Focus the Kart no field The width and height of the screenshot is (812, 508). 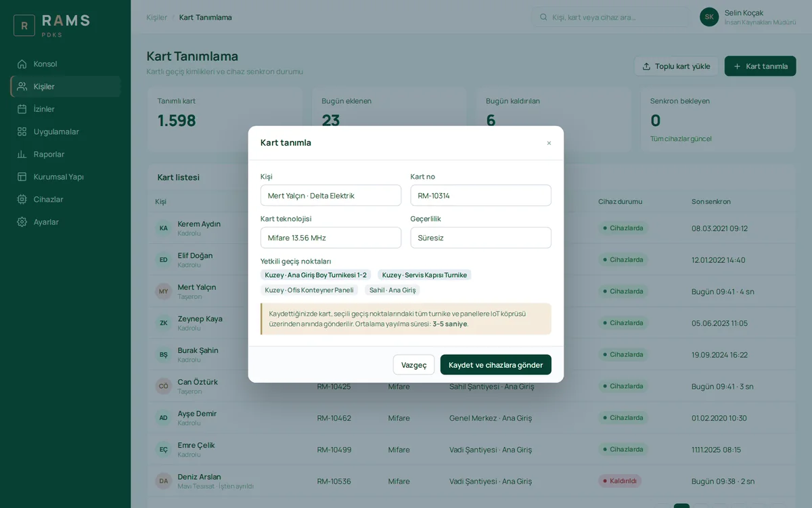point(481,196)
